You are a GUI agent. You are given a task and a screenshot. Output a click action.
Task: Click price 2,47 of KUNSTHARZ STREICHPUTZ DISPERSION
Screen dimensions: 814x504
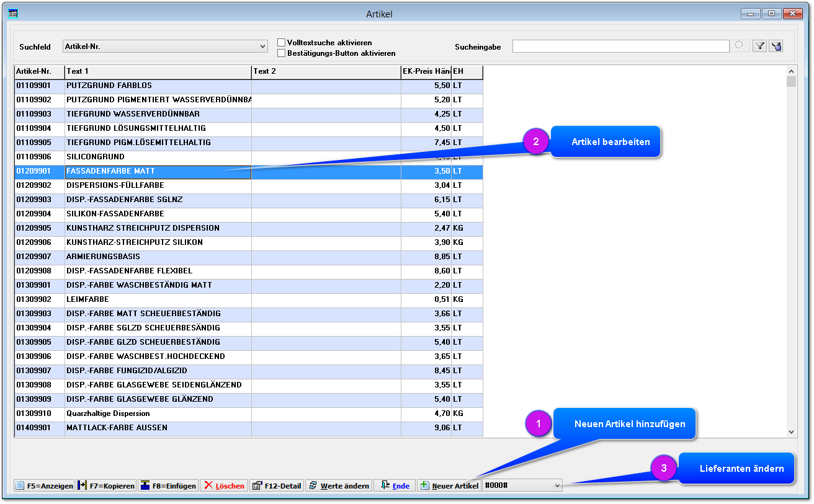click(x=442, y=228)
